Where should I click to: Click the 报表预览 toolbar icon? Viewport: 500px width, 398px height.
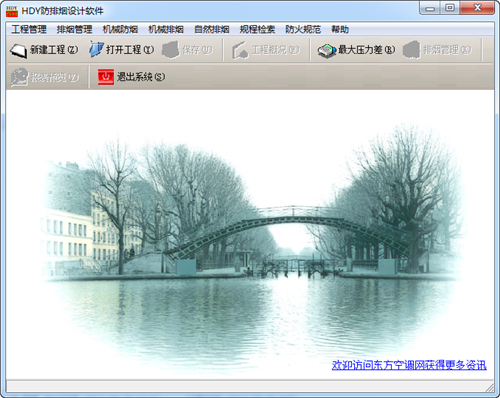pyautogui.click(x=19, y=77)
